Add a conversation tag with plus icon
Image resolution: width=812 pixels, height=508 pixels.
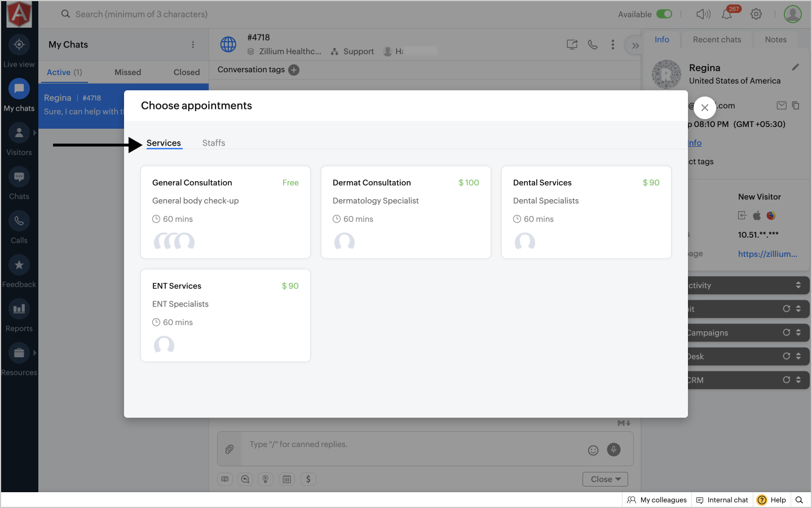tap(294, 70)
